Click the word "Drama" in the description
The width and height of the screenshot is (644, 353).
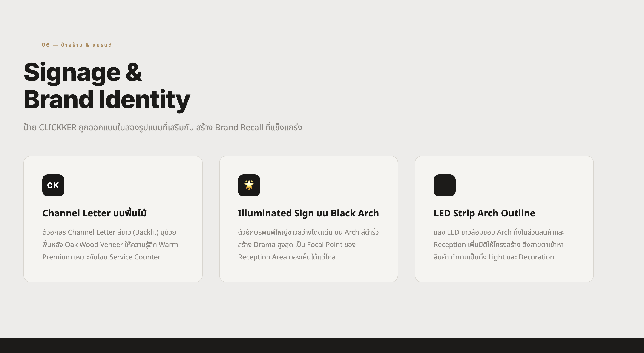point(264,245)
